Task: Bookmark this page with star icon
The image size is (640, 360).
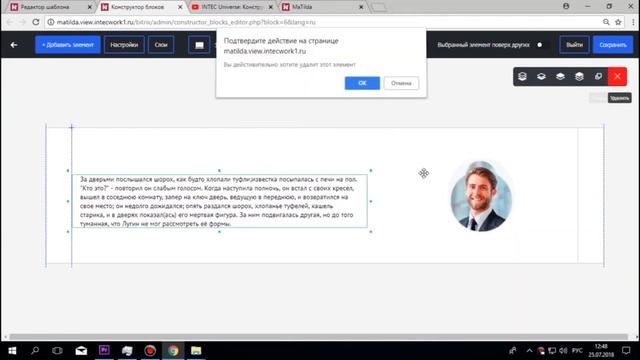Action: click(618, 22)
